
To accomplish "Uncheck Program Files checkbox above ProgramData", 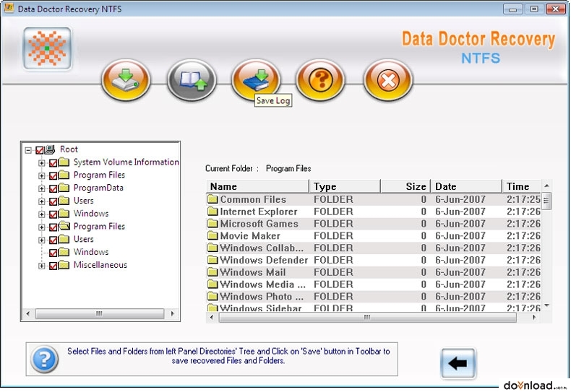I will pos(53,175).
